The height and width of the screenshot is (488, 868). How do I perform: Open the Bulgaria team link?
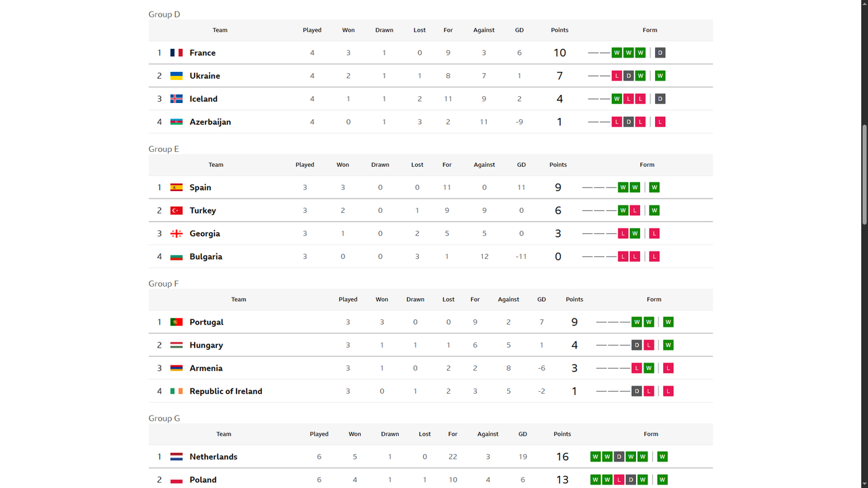coord(206,257)
